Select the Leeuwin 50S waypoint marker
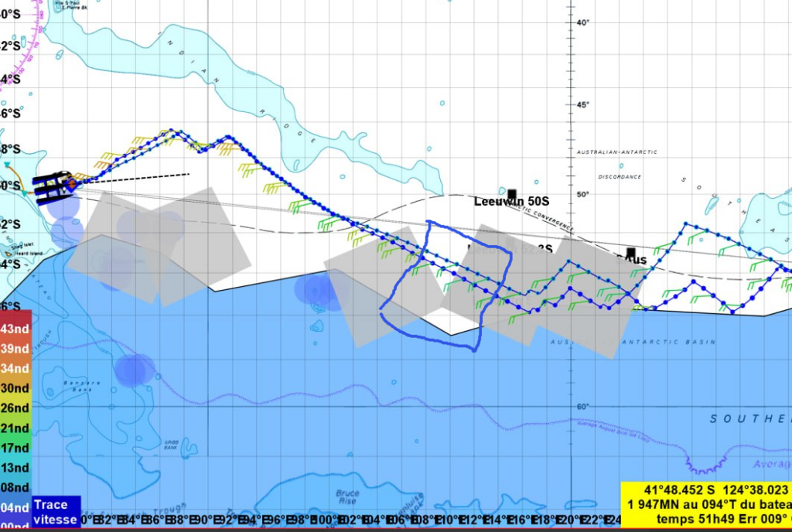This screenshot has width=792, height=532. pos(512,194)
